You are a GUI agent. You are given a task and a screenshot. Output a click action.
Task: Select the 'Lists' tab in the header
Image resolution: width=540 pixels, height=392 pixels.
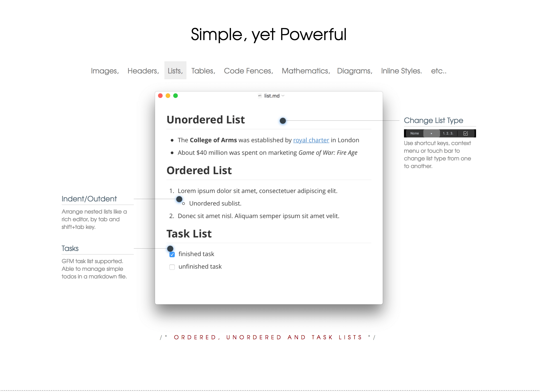tap(175, 71)
